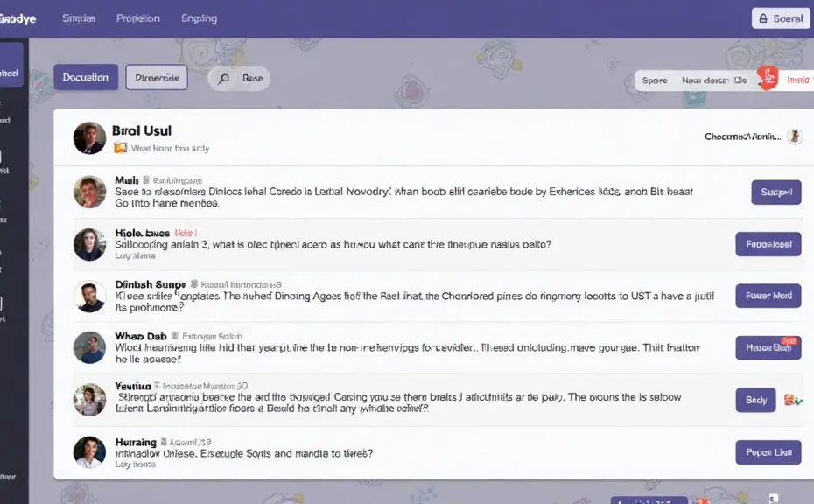Click the magnifier search icon
814x504 pixels.
coord(224,79)
